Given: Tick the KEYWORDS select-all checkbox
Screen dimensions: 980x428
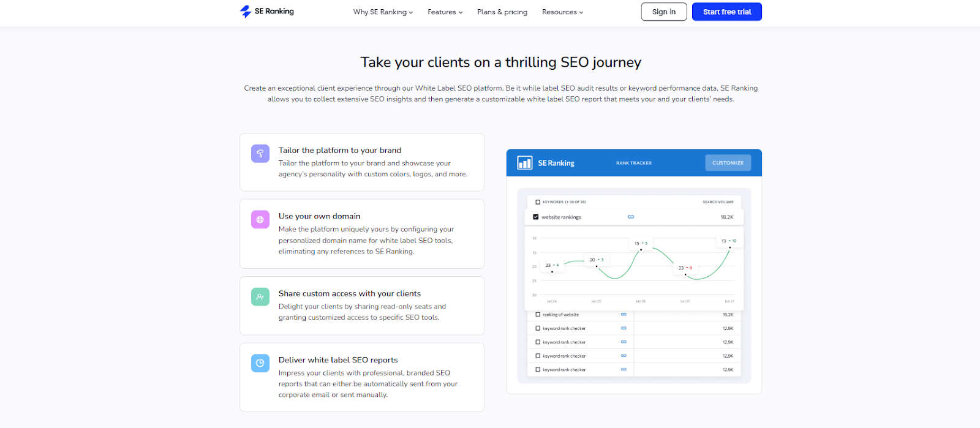Looking at the screenshot, I should [x=538, y=201].
